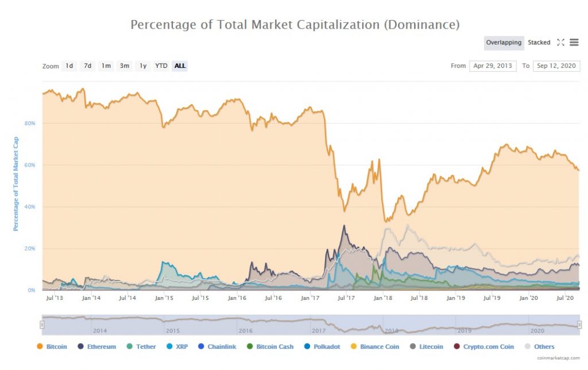Image resolution: width=588 pixels, height=370 pixels.
Task: Select the ALL zoom range
Action: (x=180, y=66)
